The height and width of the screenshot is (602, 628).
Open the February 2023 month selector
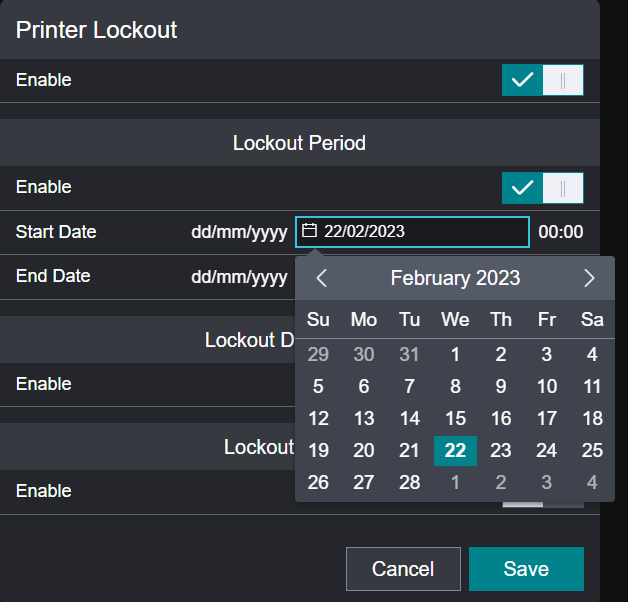point(455,278)
